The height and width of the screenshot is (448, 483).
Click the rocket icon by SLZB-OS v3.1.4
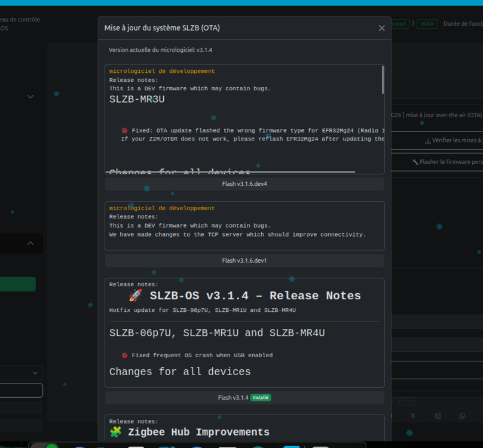click(136, 295)
